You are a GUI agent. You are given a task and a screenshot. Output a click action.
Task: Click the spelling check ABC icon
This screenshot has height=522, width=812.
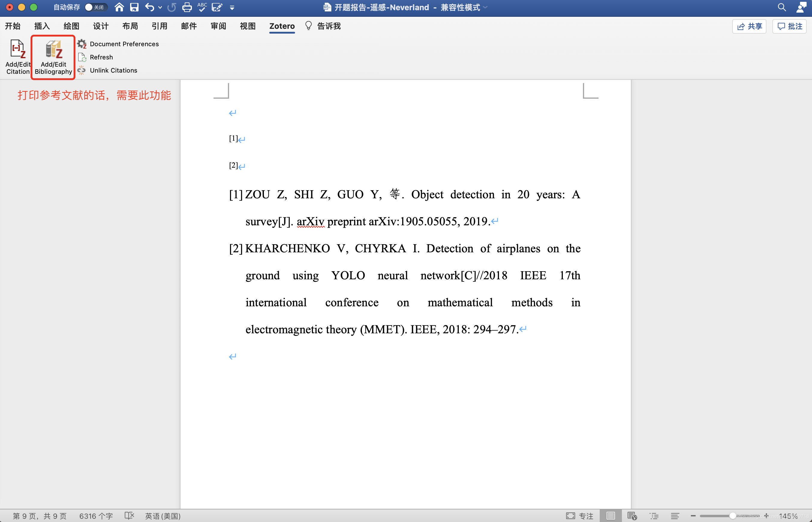202,7
